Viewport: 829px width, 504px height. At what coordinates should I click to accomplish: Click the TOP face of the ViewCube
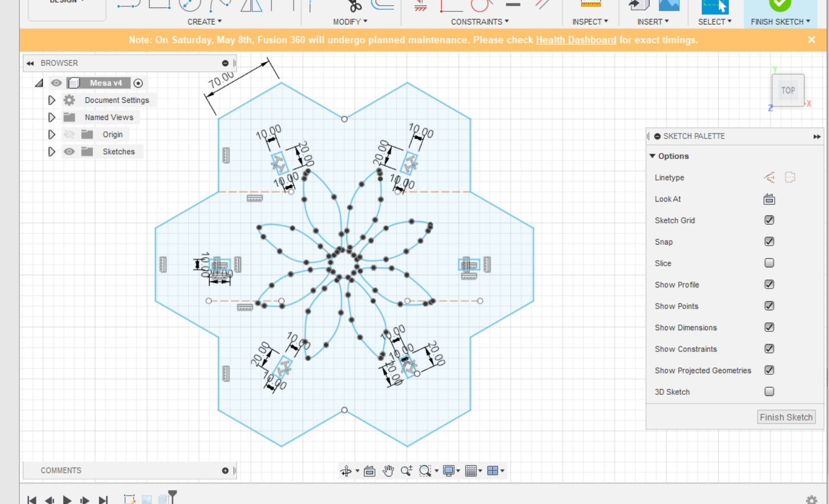(x=788, y=90)
